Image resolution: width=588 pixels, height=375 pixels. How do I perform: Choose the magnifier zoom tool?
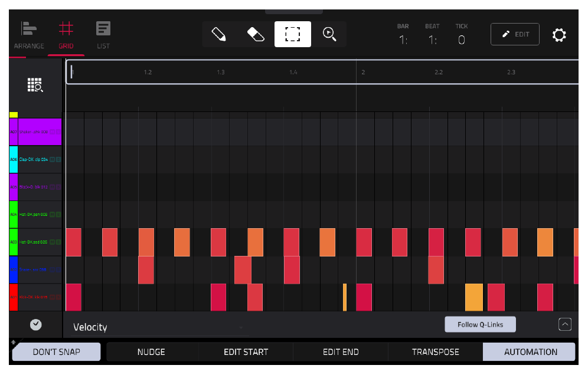tap(329, 34)
